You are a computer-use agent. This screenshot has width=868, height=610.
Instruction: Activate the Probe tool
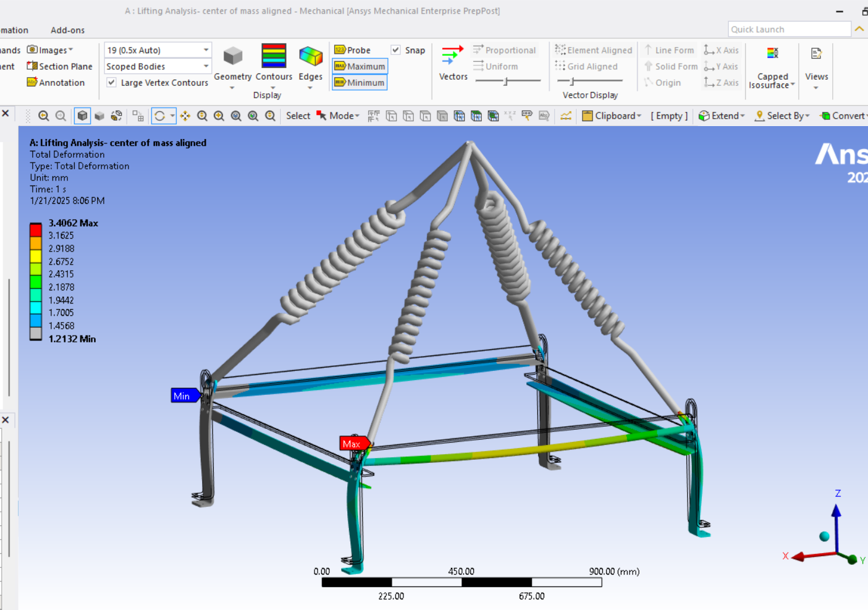point(353,50)
